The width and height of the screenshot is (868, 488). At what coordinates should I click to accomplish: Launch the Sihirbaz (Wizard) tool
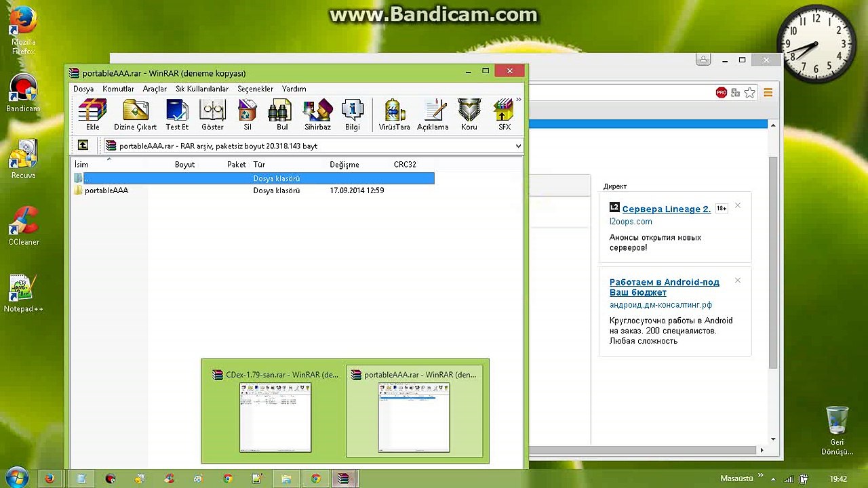click(317, 115)
